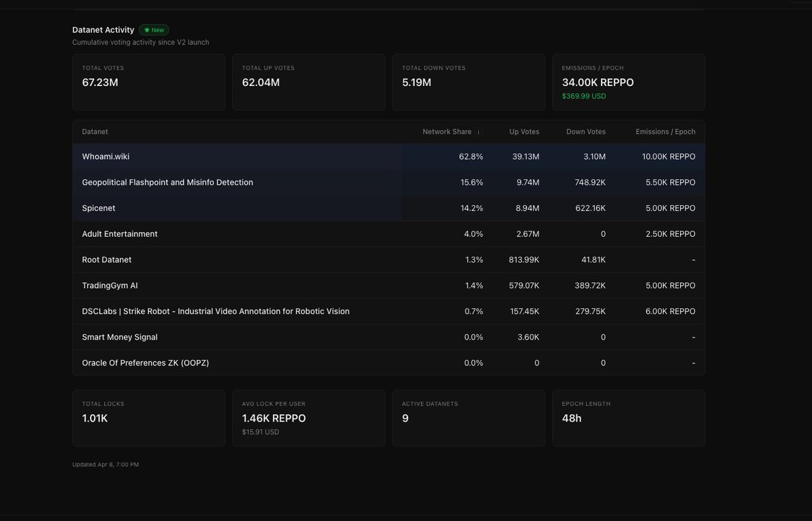
Task: Click the Total Locks 1.01K value
Action: (95, 418)
